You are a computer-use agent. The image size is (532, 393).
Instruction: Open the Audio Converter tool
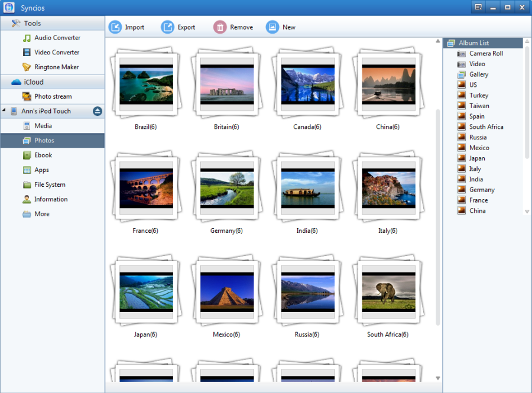(x=52, y=38)
